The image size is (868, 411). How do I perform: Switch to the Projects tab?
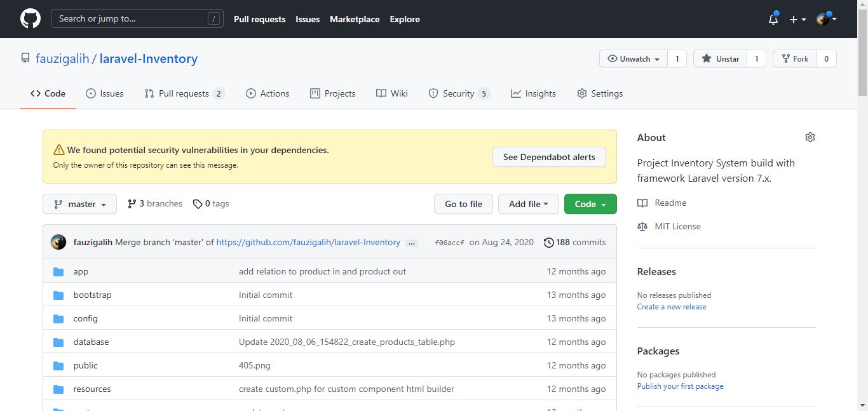[x=333, y=93]
